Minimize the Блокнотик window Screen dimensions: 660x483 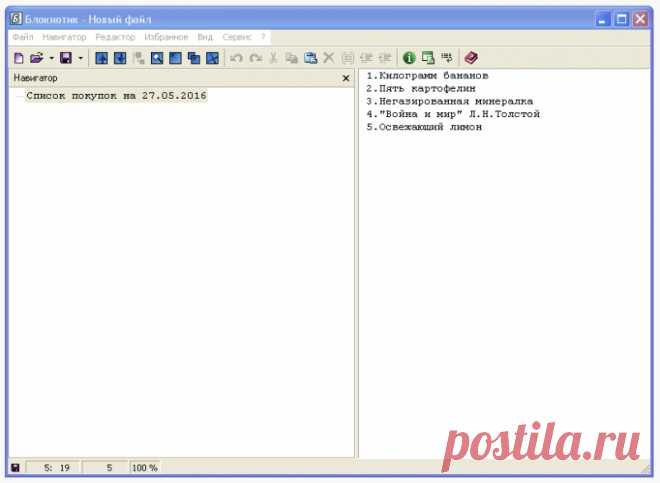tap(602, 19)
